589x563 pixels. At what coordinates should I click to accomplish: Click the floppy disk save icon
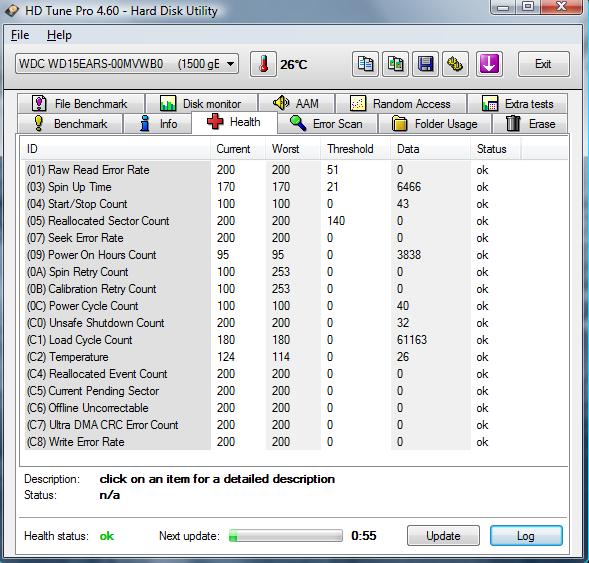pos(425,64)
